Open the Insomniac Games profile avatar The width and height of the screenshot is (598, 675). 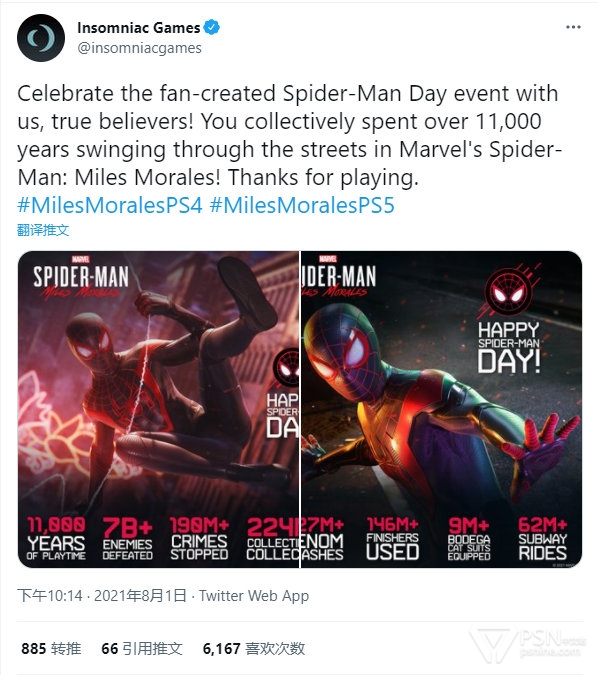pyautogui.click(x=41, y=38)
